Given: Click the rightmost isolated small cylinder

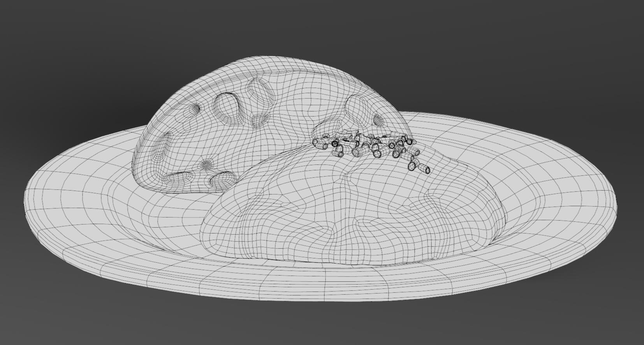Looking at the screenshot, I should click(x=426, y=170).
